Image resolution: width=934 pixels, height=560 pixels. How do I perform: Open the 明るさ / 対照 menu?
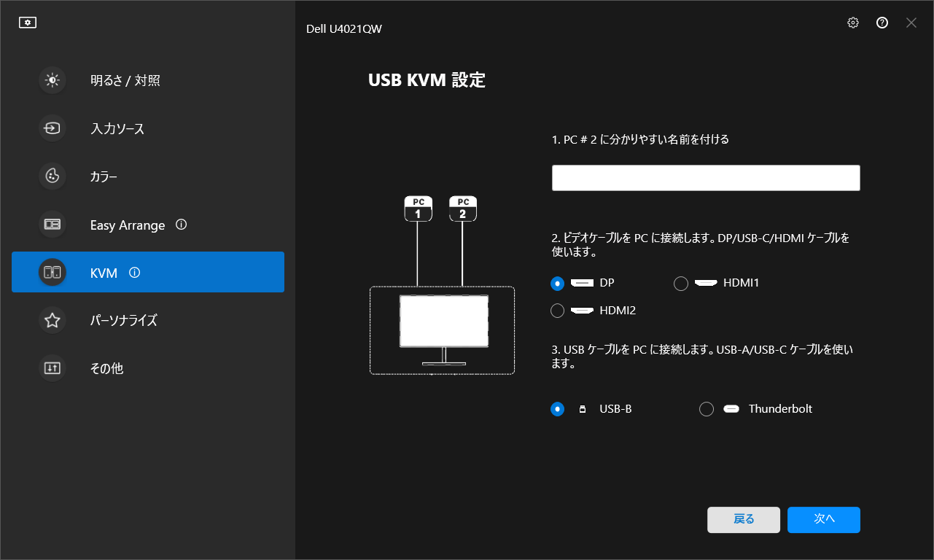(x=148, y=80)
